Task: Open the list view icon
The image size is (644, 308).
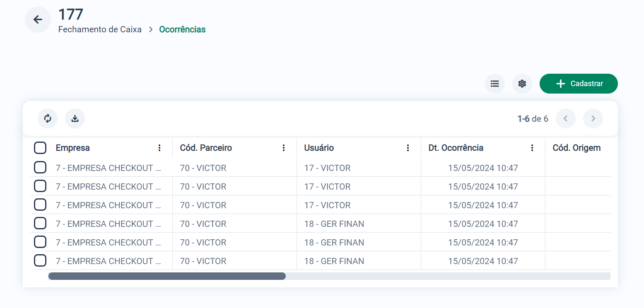Action: pos(494,84)
